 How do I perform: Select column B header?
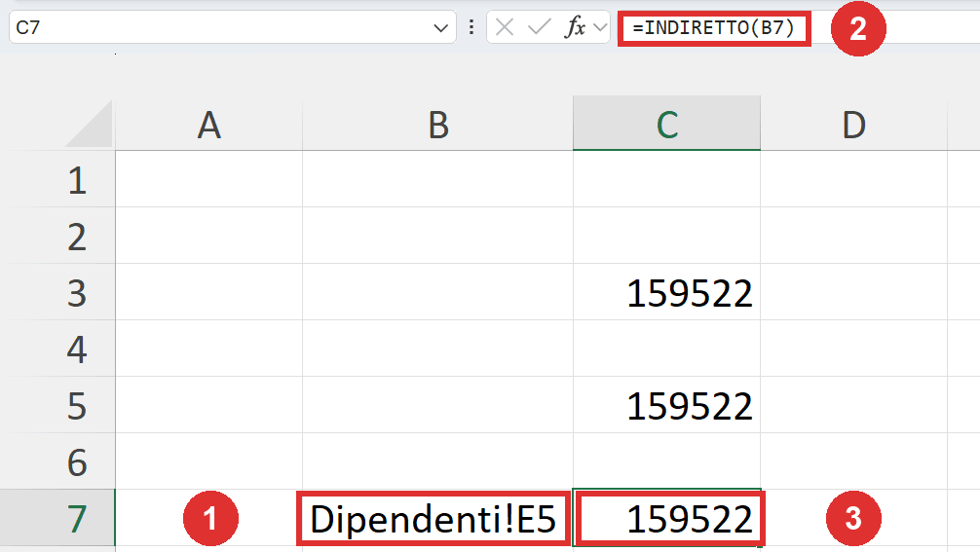438,125
